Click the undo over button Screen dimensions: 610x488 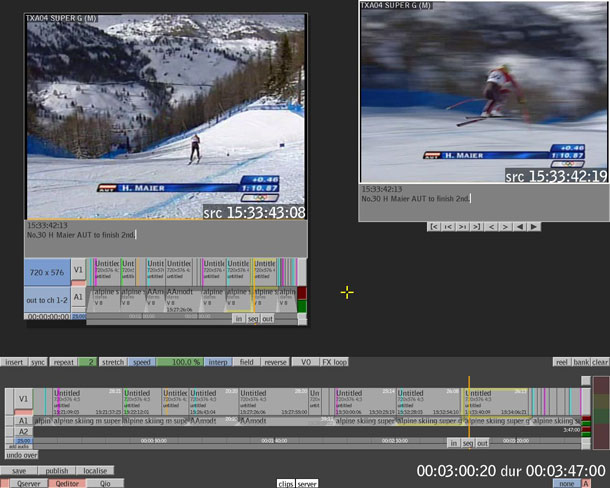click(x=22, y=455)
